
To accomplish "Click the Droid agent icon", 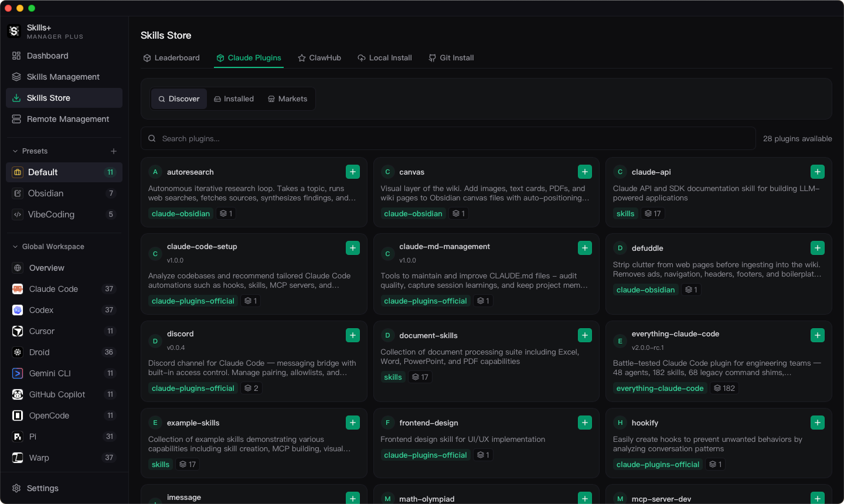I will point(18,352).
